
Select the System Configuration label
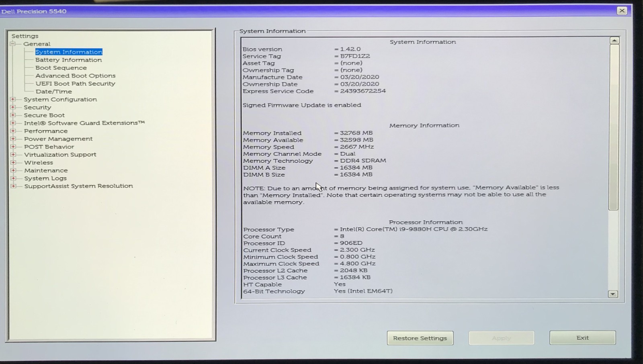pos(60,99)
